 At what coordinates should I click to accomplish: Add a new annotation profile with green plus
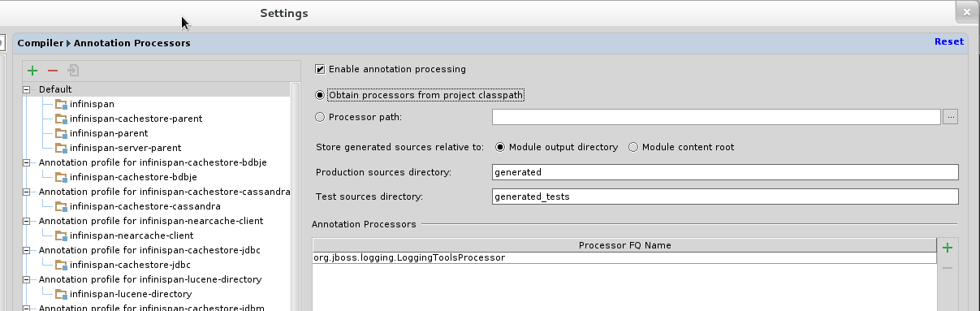tap(32, 71)
